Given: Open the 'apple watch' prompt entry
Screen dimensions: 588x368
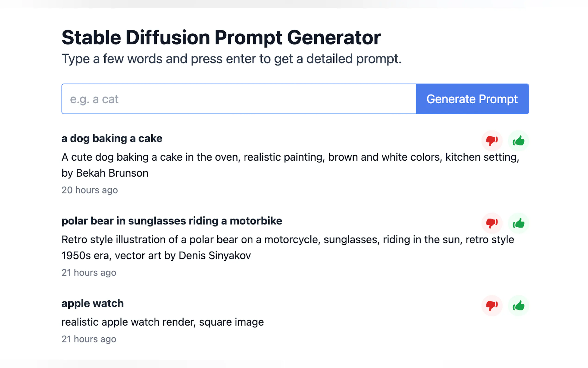Looking at the screenshot, I should (x=93, y=303).
